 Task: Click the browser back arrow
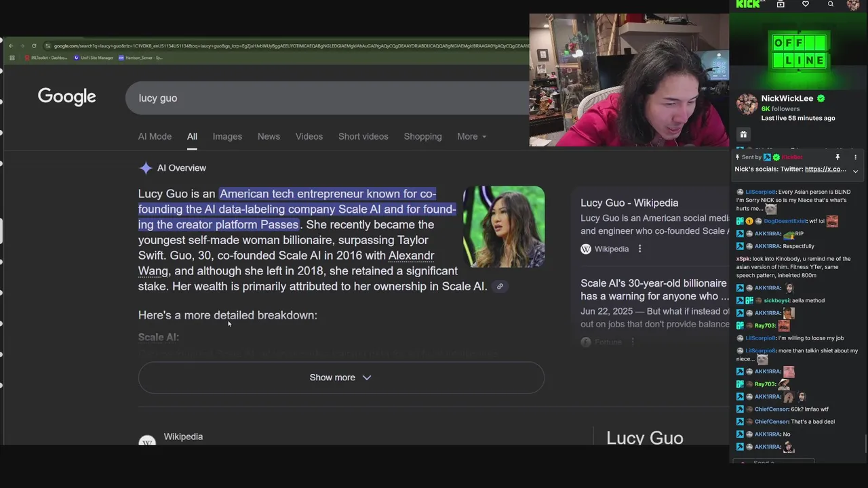point(11,46)
